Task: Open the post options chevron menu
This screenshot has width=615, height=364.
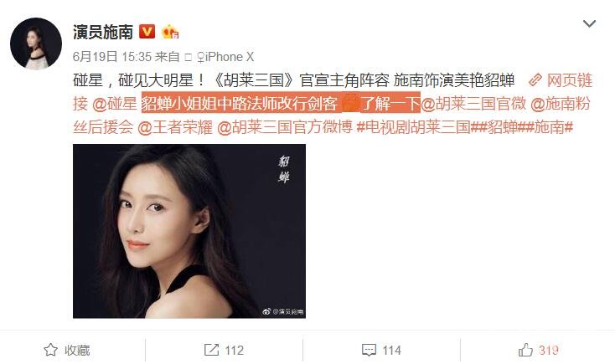Action: (589, 24)
